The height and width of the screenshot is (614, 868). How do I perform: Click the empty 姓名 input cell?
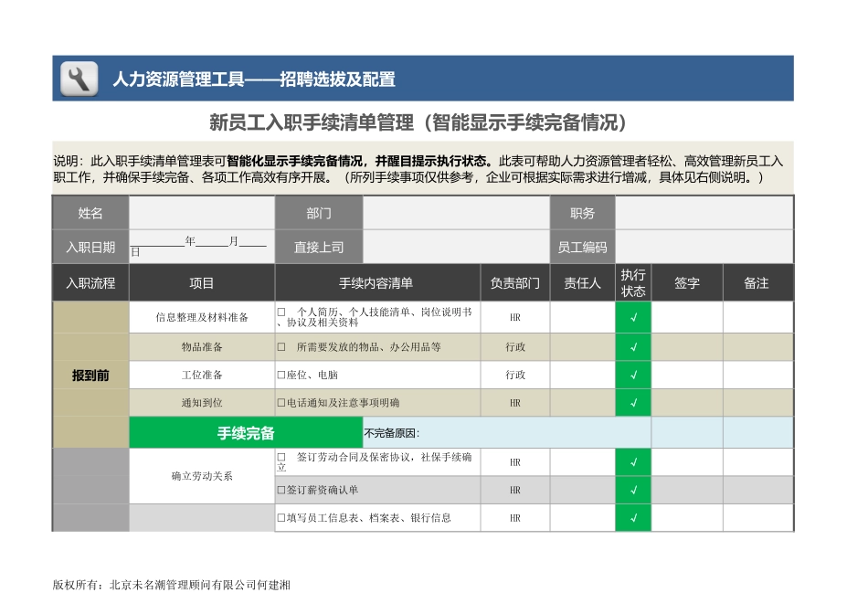pos(201,213)
